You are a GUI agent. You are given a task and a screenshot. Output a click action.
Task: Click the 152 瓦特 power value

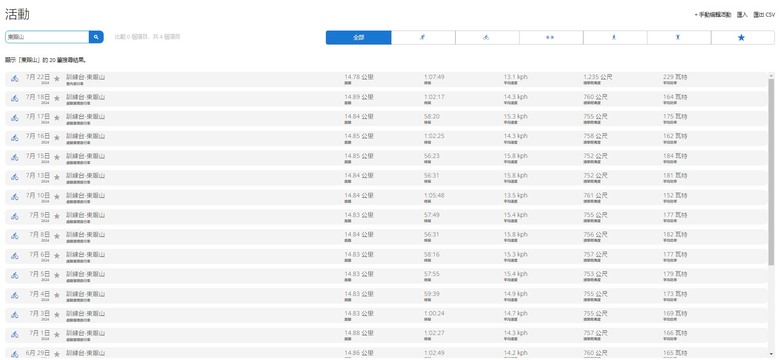coord(675,195)
